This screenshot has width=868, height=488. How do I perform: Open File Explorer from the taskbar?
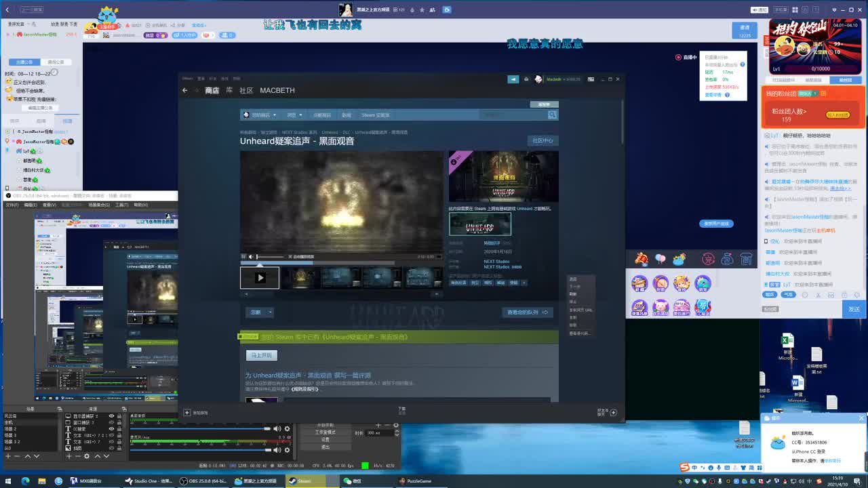click(x=41, y=481)
